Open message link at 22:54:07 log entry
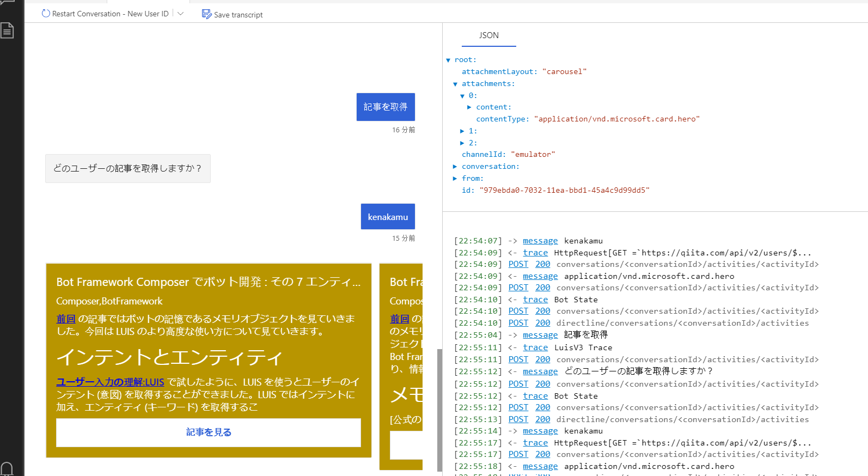This screenshot has width=868, height=476. [x=540, y=241]
